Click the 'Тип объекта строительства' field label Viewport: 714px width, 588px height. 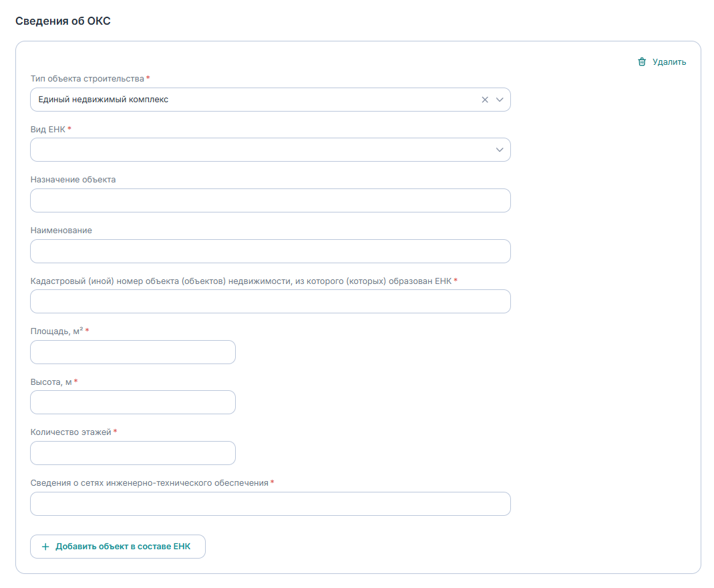coord(87,78)
